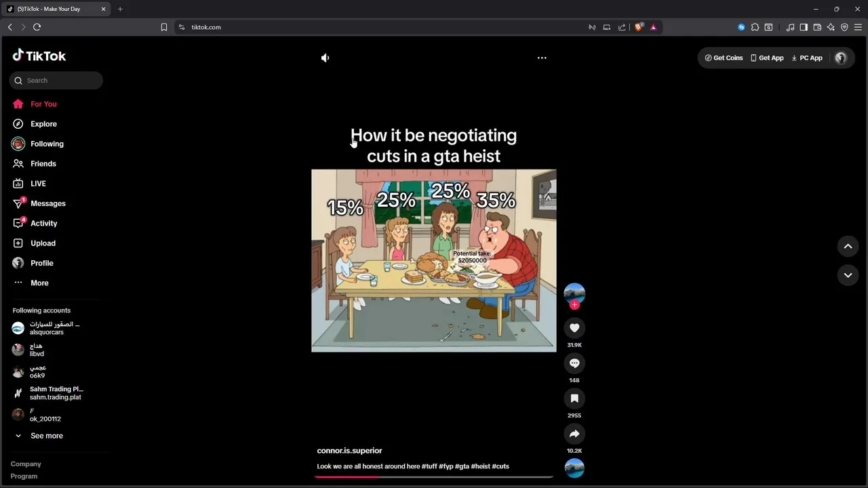Open the Extensions puzzle icon
The height and width of the screenshot is (488, 868).
(x=755, y=27)
